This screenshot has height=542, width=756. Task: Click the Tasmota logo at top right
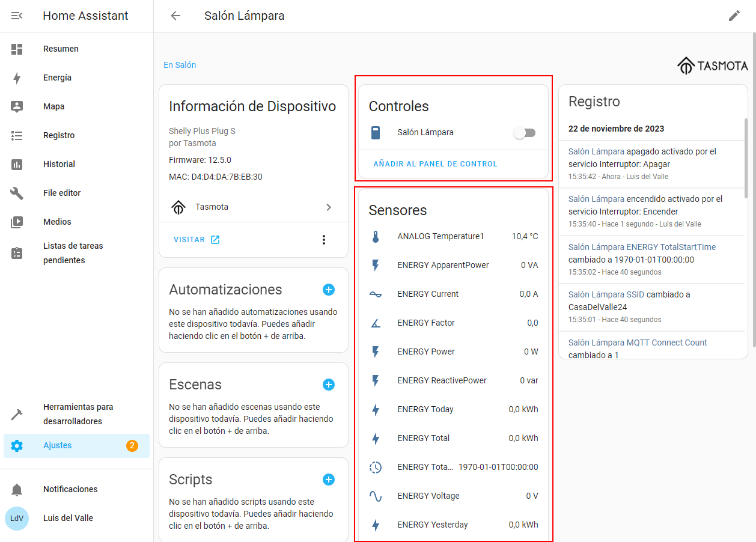(712, 65)
